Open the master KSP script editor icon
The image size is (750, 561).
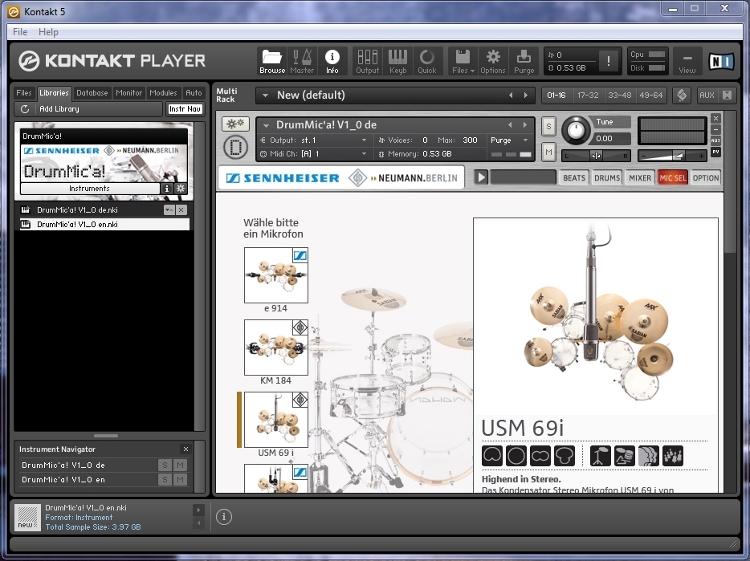point(682,95)
